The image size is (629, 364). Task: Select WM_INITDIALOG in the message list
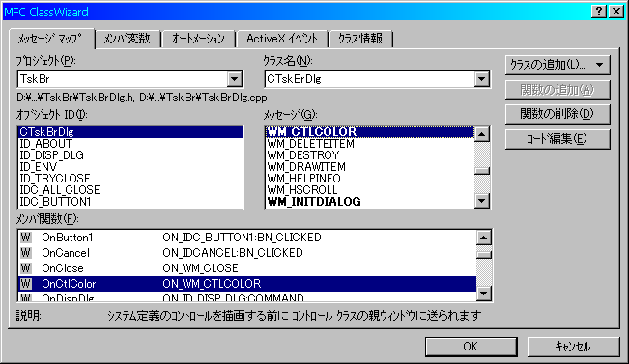(x=370, y=202)
